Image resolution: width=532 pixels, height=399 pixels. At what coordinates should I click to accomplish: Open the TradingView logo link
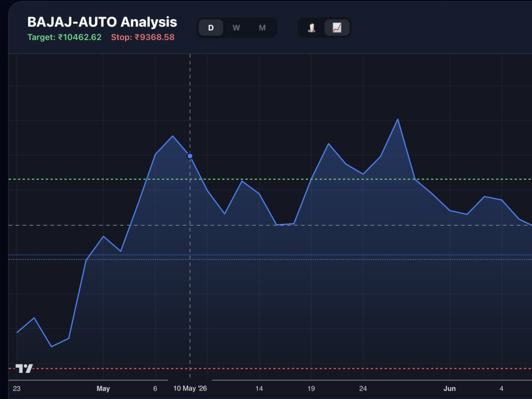click(x=24, y=369)
